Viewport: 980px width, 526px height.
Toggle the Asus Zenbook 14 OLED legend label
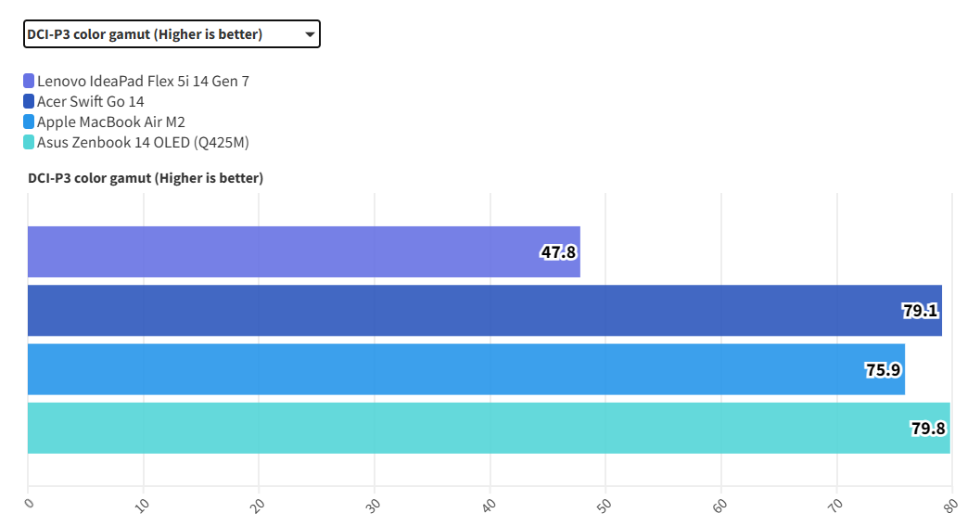tap(143, 142)
